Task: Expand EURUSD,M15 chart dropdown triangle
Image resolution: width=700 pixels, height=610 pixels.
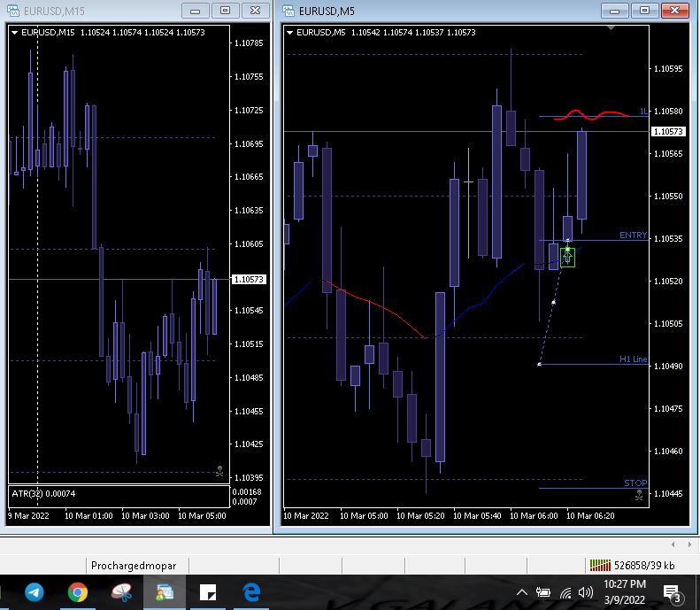Action: (x=14, y=33)
